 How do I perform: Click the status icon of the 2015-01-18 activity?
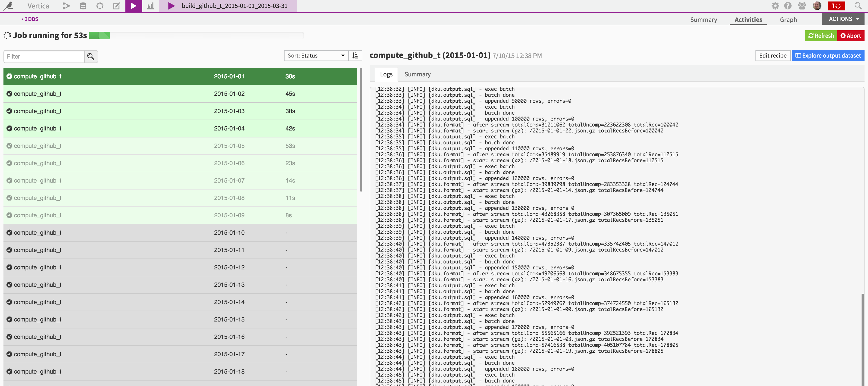click(x=9, y=372)
